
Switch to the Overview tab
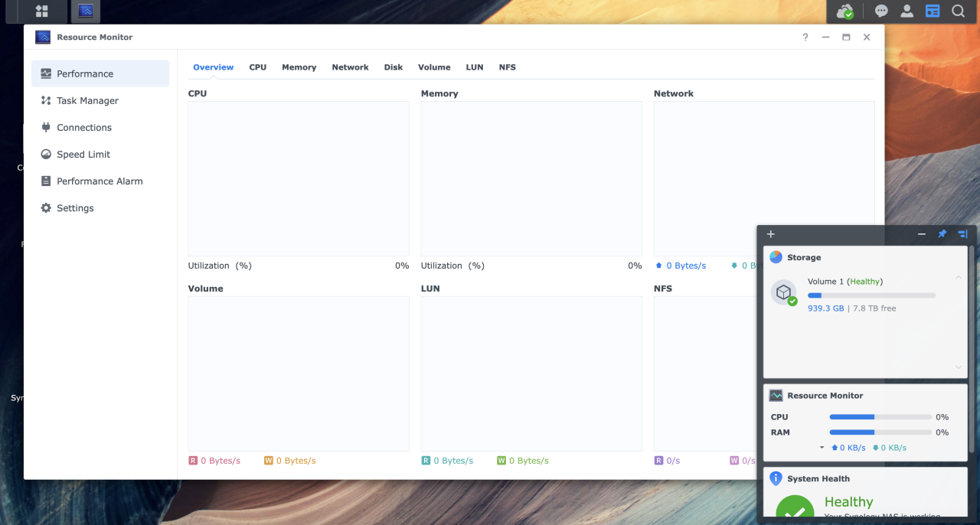[x=213, y=67]
